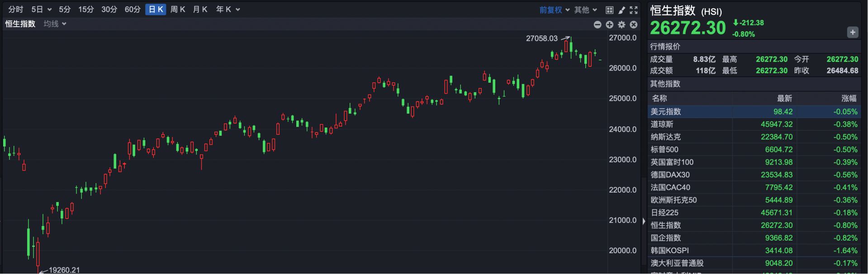Sort index list by 涨幅 column

click(x=849, y=98)
